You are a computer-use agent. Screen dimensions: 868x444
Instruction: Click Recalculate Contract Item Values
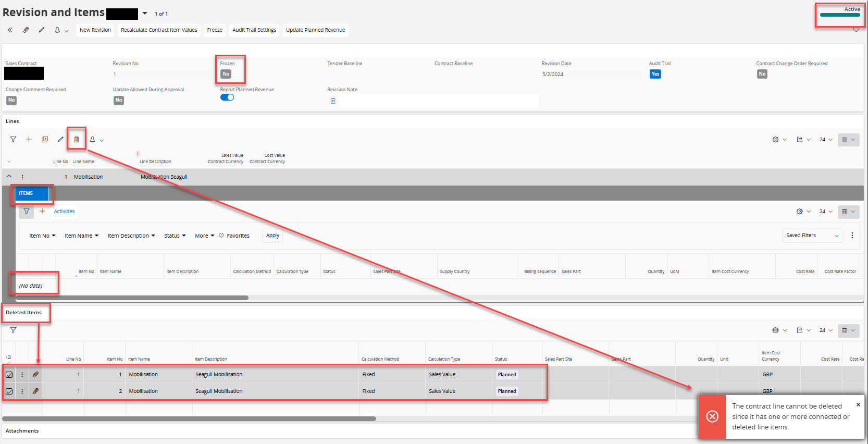point(159,30)
